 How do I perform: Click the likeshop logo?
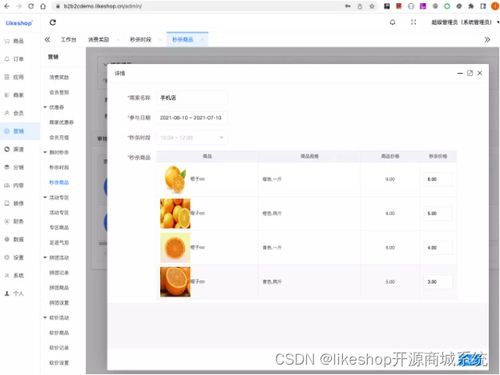click(19, 23)
